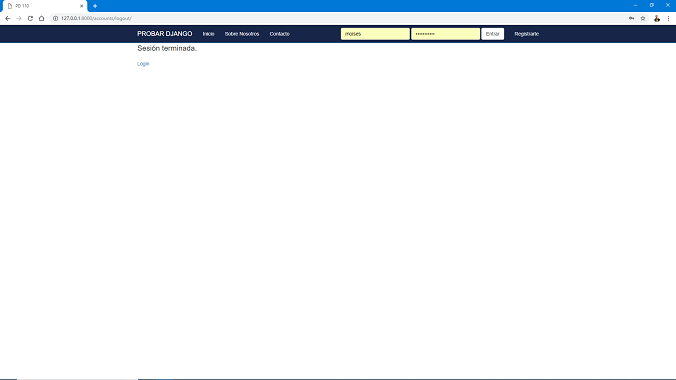Viewport: 676px width, 380px height.
Task: Open the saved passwords key icon
Action: [x=631, y=19]
